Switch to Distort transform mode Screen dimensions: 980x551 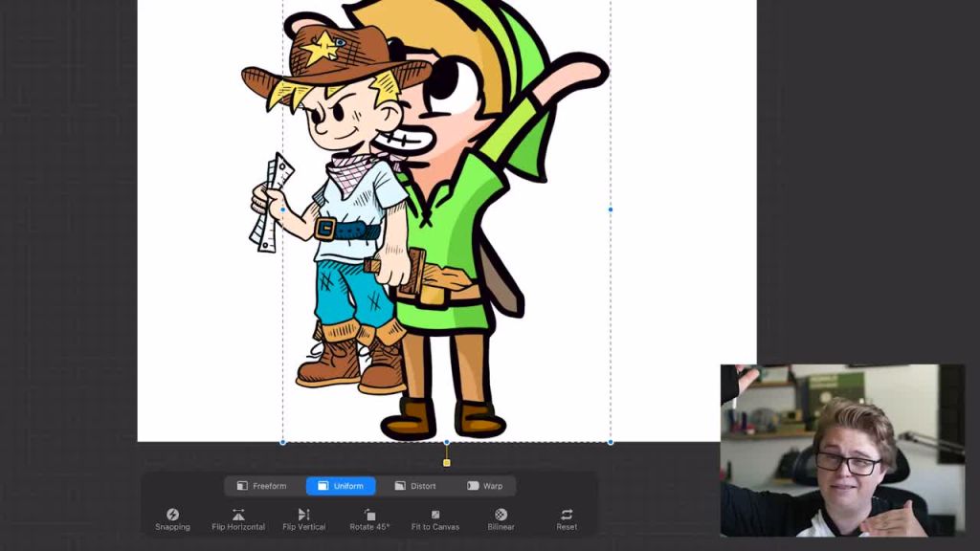(x=415, y=485)
